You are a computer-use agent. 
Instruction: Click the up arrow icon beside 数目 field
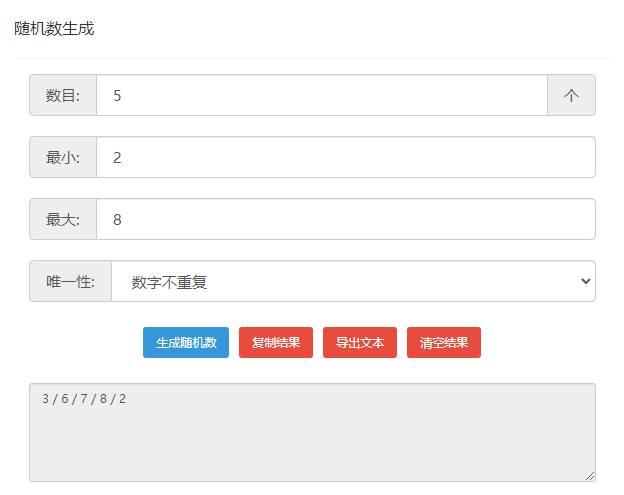[x=571, y=95]
